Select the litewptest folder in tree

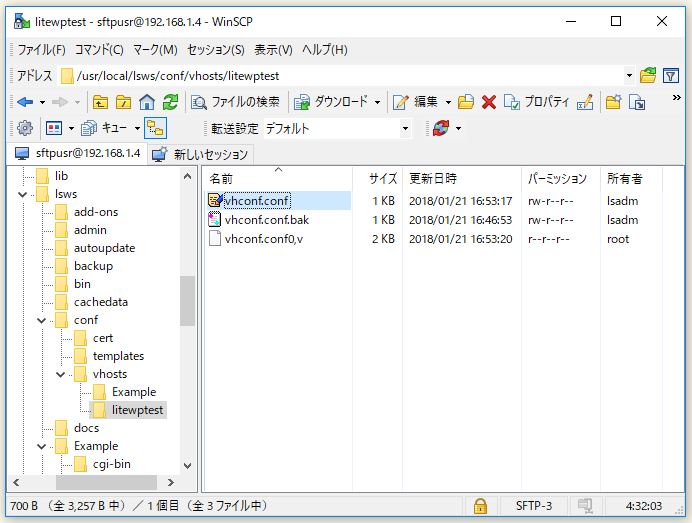tap(137, 410)
